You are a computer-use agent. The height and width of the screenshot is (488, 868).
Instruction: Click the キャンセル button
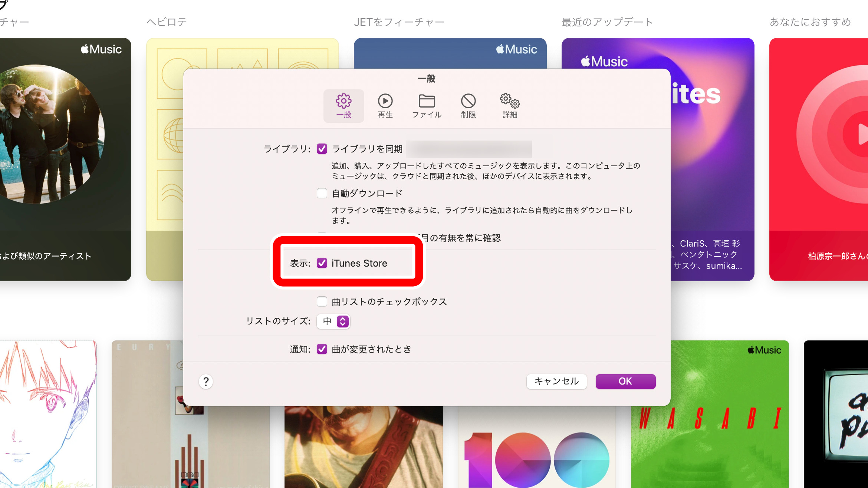click(556, 381)
